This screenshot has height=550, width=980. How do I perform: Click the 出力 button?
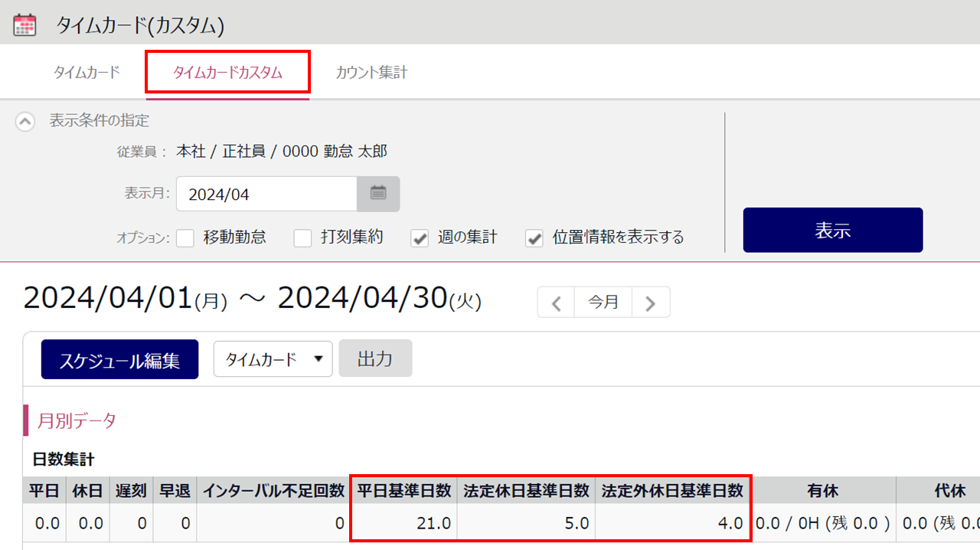[375, 359]
